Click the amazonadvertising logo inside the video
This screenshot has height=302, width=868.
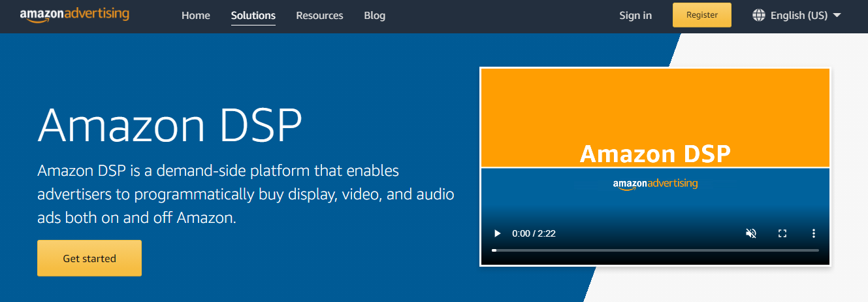tap(655, 184)
